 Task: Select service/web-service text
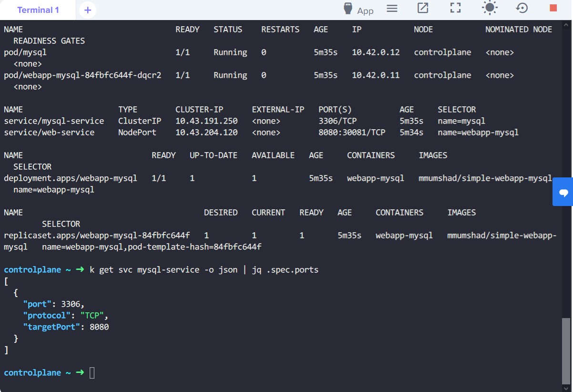[49, 133]
